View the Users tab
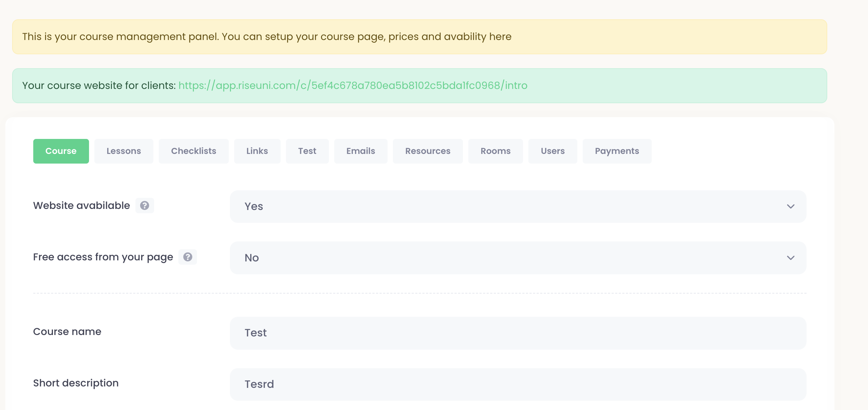Image resolution: width=868 pixels, height=410 pixels. (x=553, y=151)
